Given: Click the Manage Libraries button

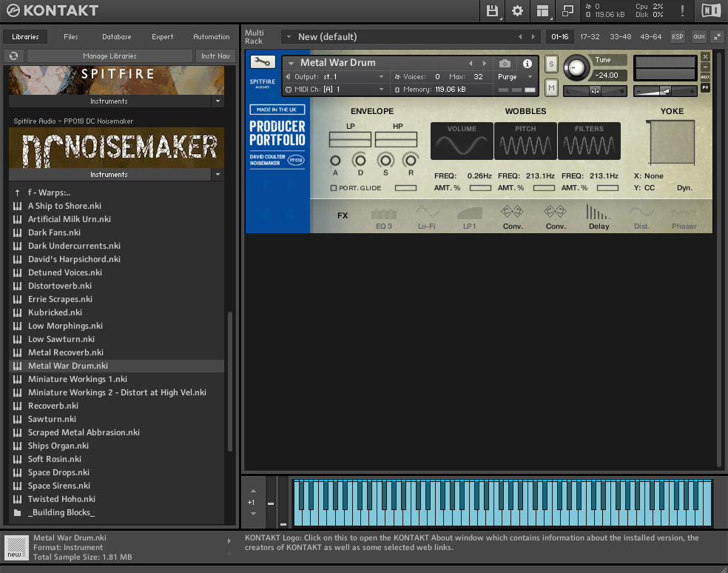Looking at the screenshot, I should pos(109,56).
